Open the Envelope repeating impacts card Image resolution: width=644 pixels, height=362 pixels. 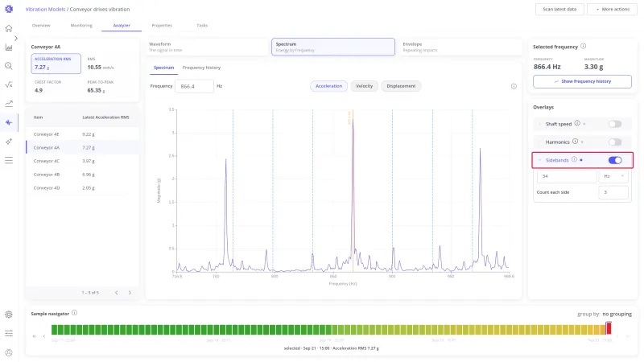coord(460,47)
